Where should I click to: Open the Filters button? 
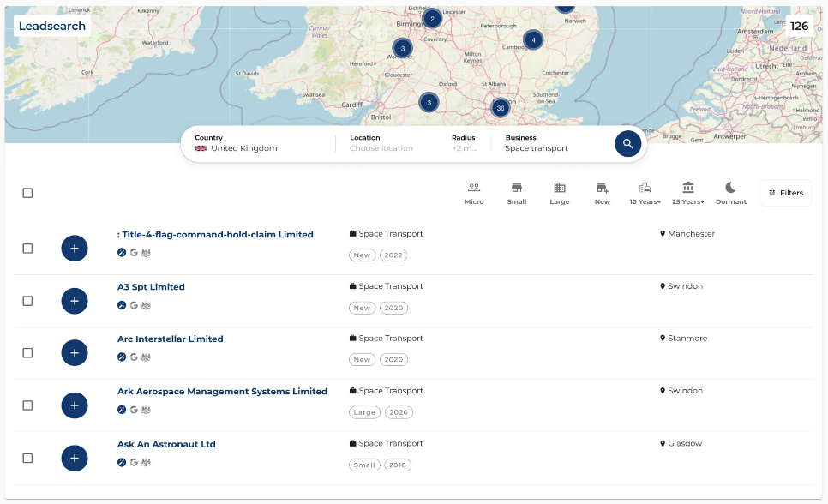pyautogui.click(x=786, y=193)
